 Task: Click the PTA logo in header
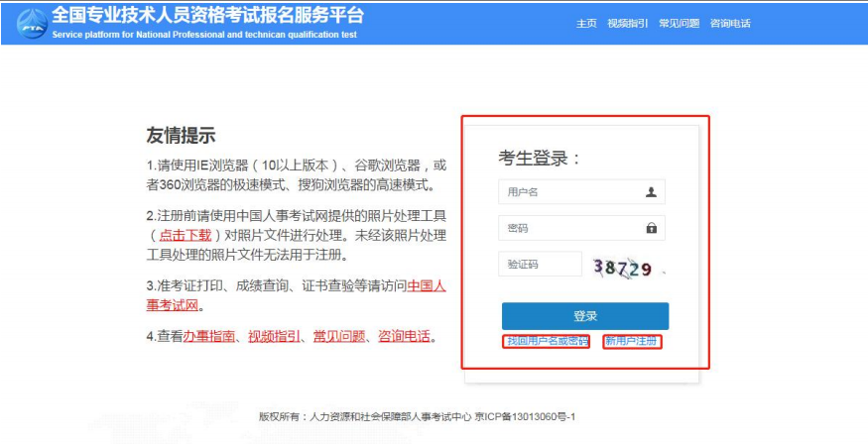pyautogui.click(x=32, y=23)
